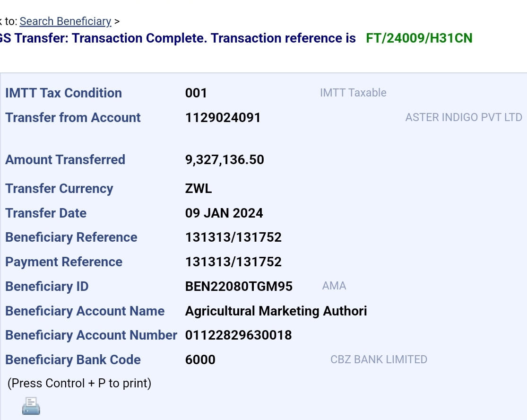Viewport: 527px width, 420px height.
Task: Click the beneficiary name Agricultural Marketing Authori
Action: [276, 311]
